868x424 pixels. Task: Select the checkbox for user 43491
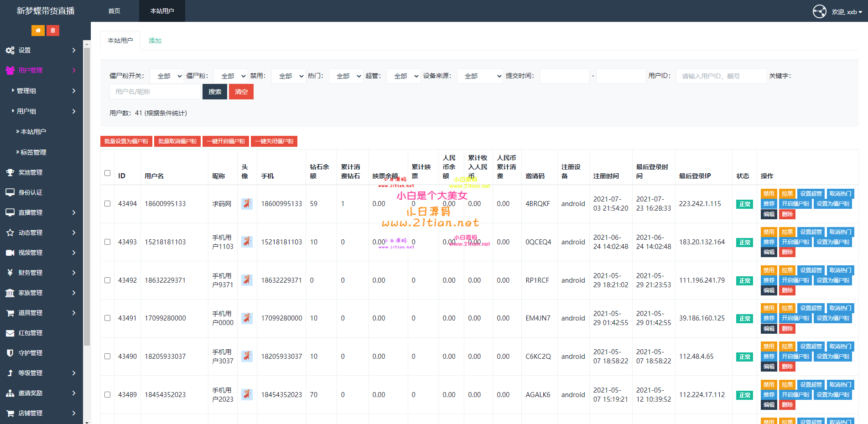click(x=108, y=318)
